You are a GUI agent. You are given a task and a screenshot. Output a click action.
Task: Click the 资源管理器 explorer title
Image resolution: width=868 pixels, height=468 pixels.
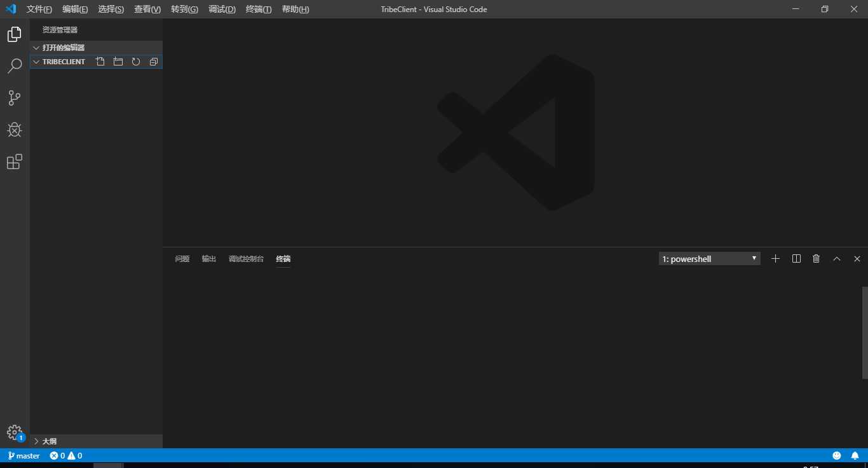click(x=60, y=30)
